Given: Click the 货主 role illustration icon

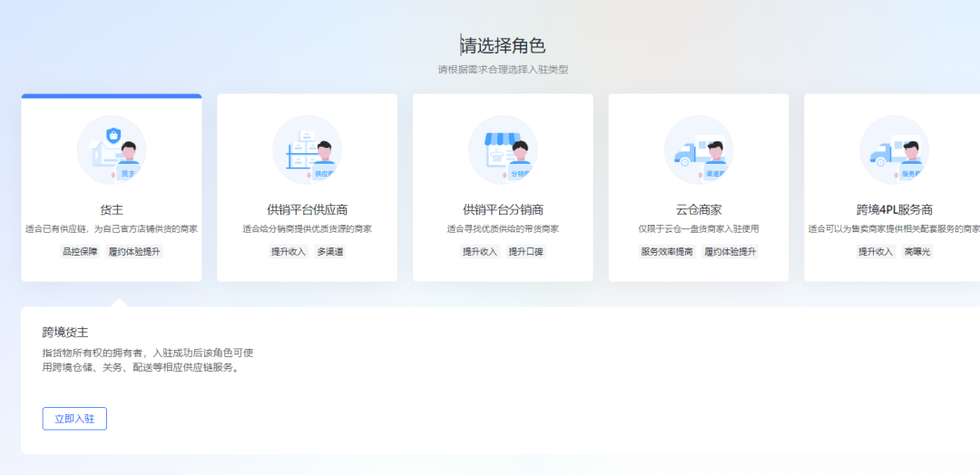Looking at the screenshot, I should pyautogui.click(x=112, y=150).
